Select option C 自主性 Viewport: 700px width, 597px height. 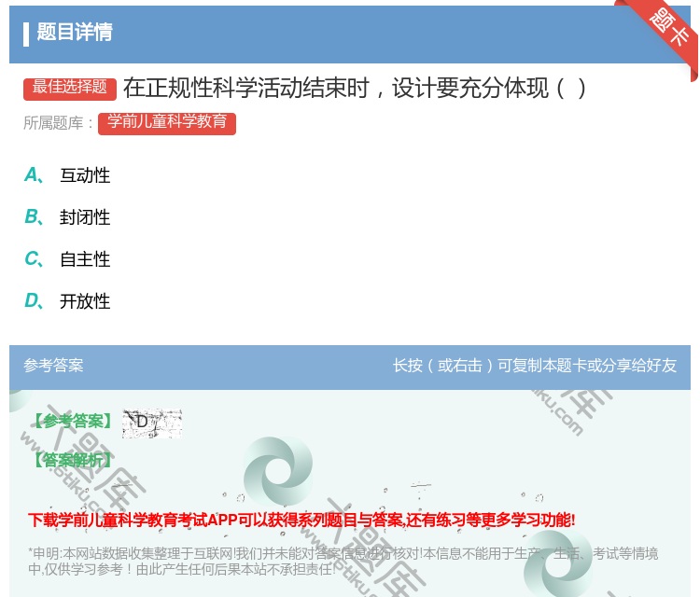click(x=67, y=258)
